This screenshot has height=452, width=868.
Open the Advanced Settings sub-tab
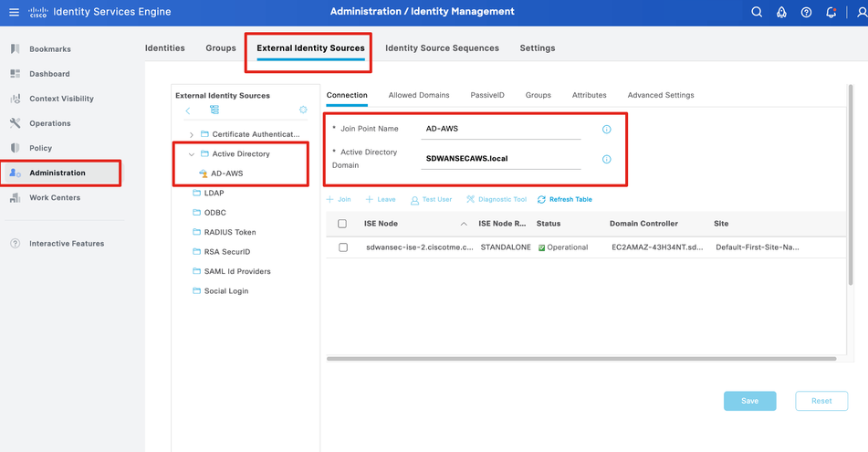661,95
